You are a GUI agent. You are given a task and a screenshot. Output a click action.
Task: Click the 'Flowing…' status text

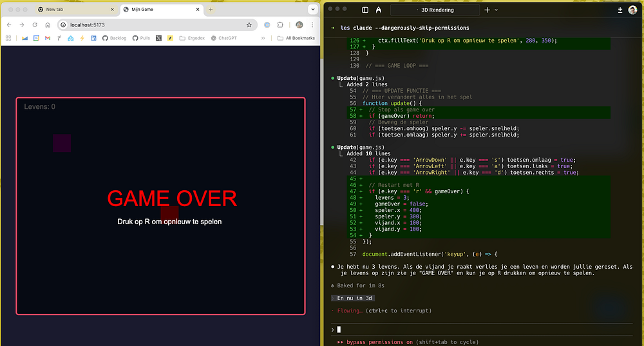point(350,311)
